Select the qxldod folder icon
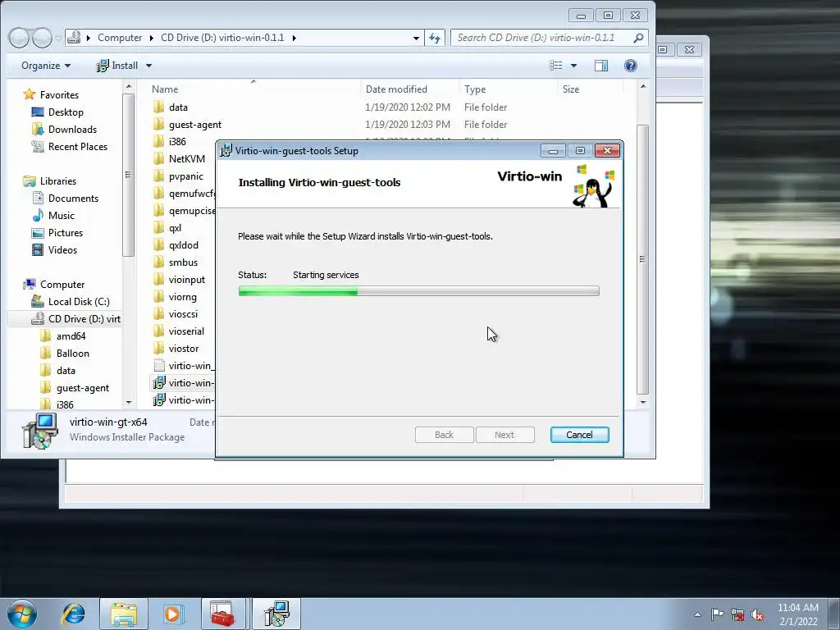 (158, 244)
